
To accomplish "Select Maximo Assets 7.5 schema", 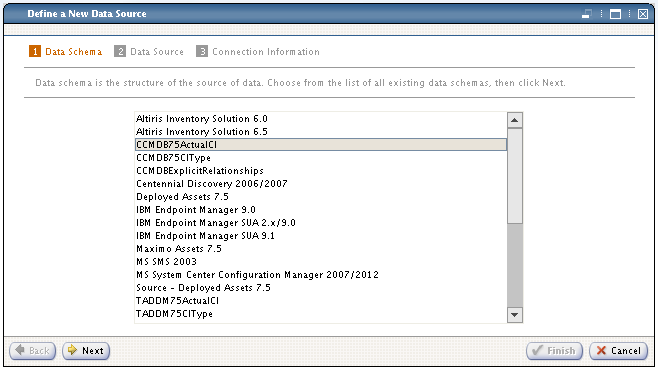I will point(321,249).
